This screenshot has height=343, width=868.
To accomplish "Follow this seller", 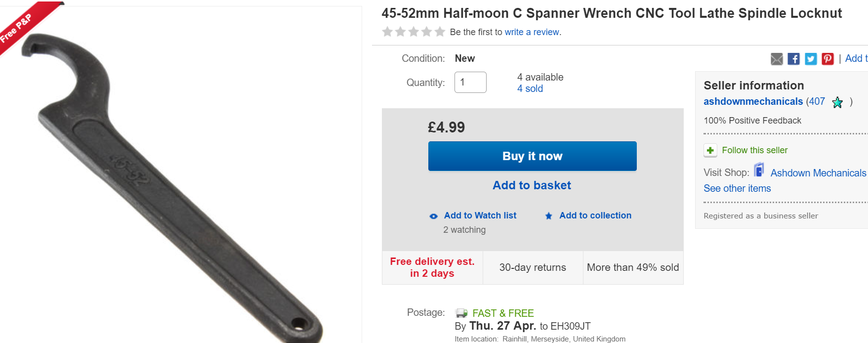I will [x=754, y=150].
